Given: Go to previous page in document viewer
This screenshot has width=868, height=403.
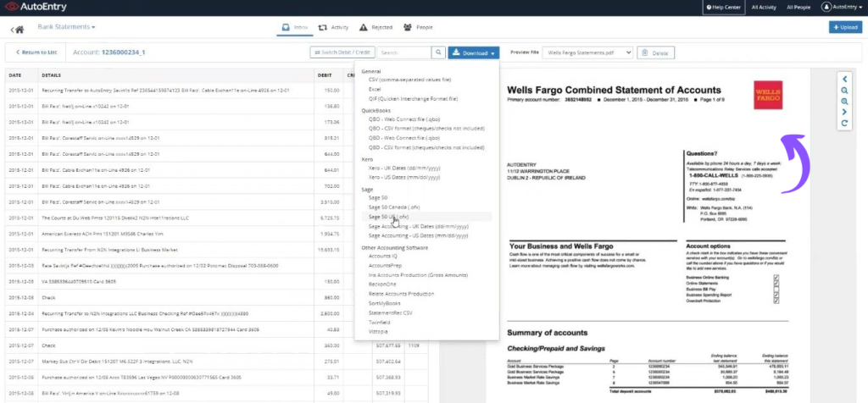Looking at the screenshot, I should tap(844, 79).
